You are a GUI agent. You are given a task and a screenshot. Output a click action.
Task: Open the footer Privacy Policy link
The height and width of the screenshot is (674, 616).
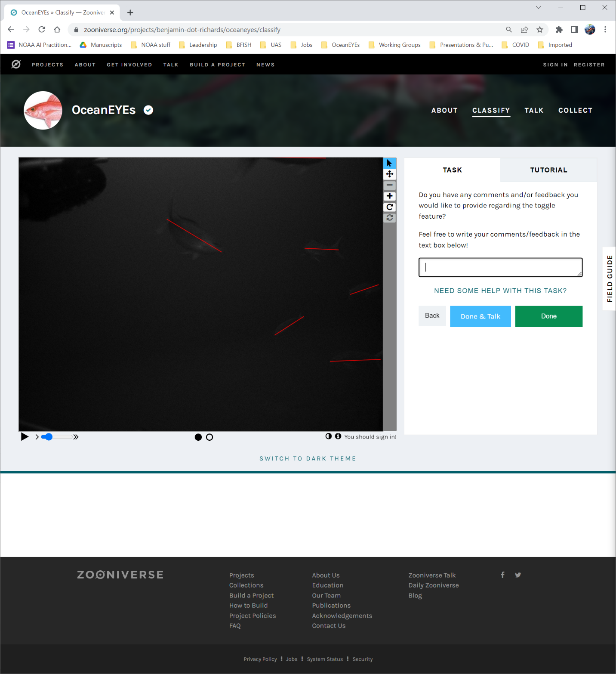click(x=260, y=659)
